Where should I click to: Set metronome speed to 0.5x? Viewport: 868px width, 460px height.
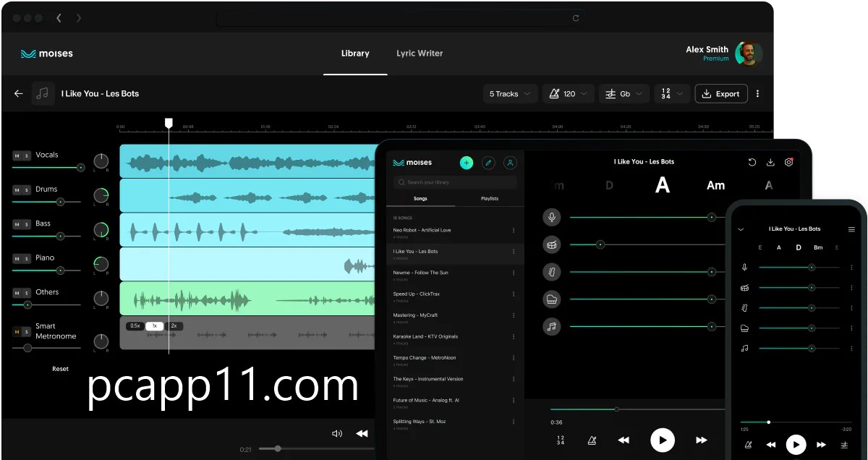point(135,326)
